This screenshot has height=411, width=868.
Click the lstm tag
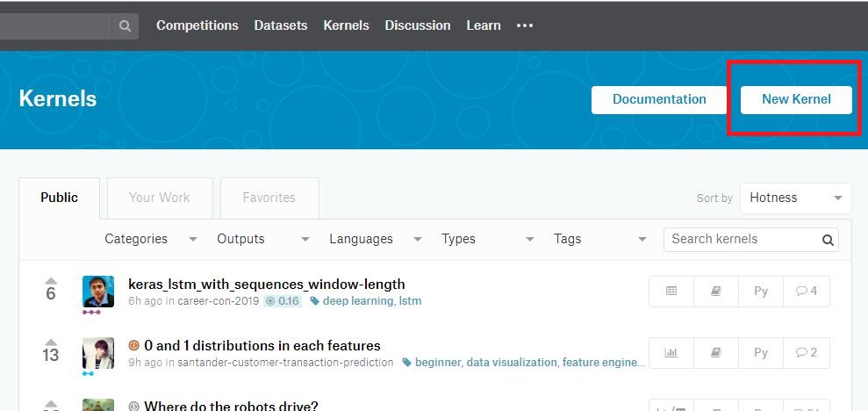click(410, 301)
